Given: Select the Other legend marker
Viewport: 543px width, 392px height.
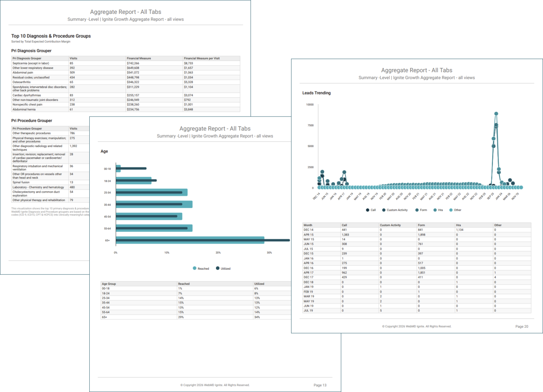Looking at the screenshot, I should pyautogui.click(x=450, y=210).
